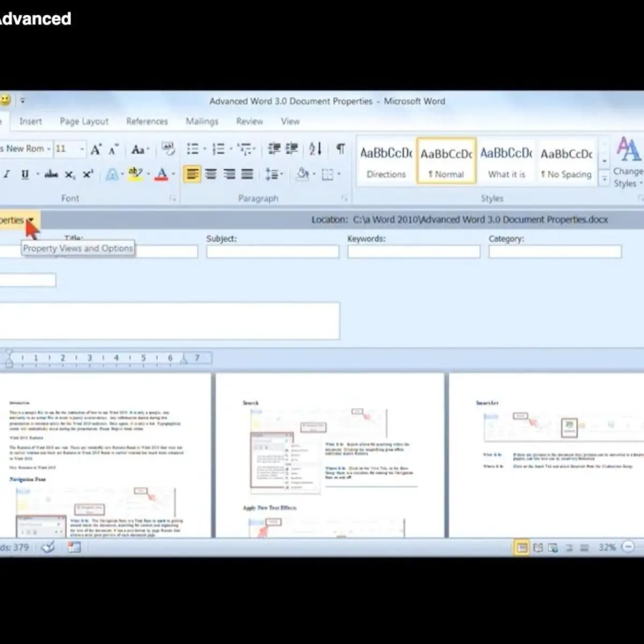Viewport: 644px width, 644px height.
Task: Toggle Strikethrough formatting
Action: pyautogui.click(x=52, y=174)
